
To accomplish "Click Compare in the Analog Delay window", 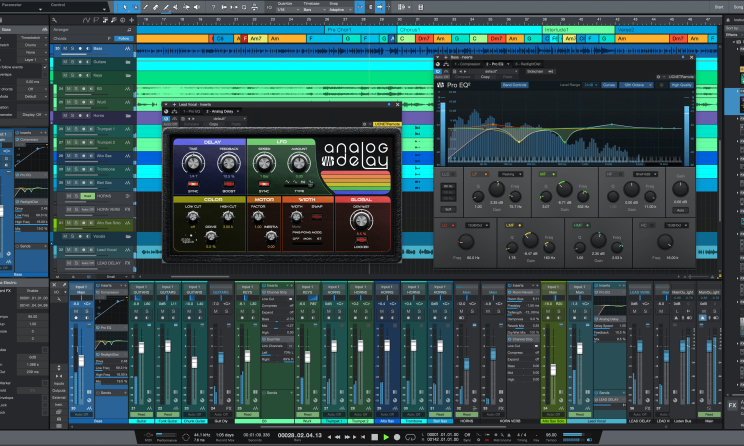I will [191, 124].
